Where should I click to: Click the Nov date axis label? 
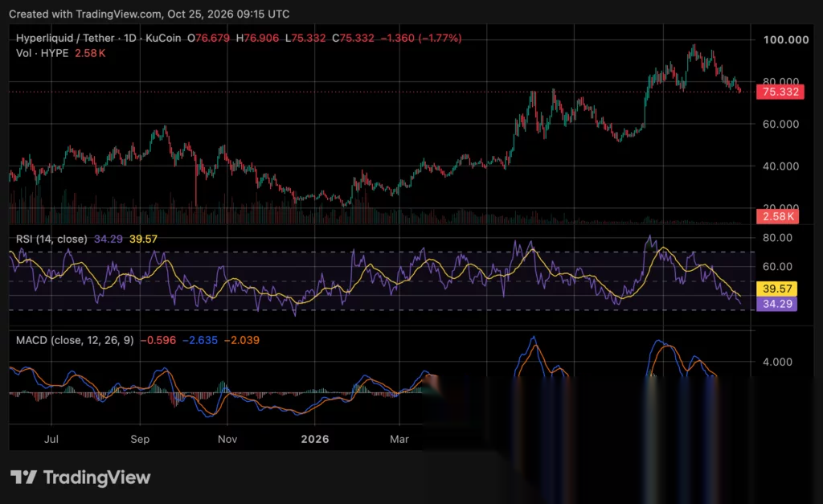(227, 439)
